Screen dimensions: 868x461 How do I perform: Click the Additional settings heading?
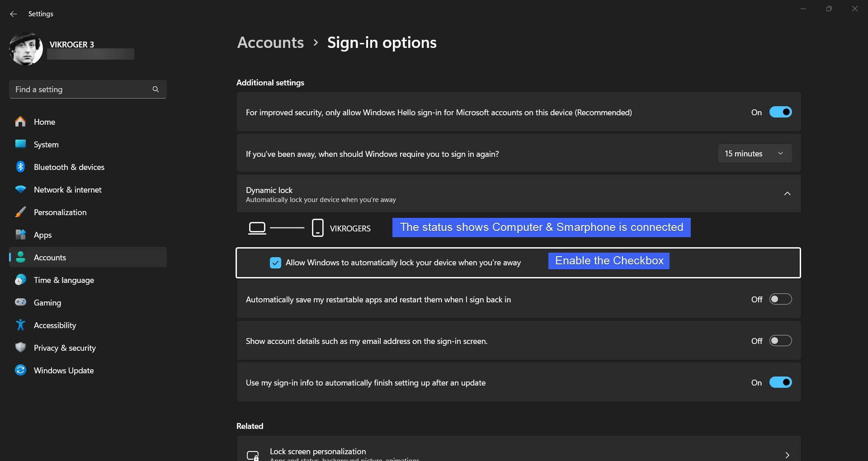270,83
